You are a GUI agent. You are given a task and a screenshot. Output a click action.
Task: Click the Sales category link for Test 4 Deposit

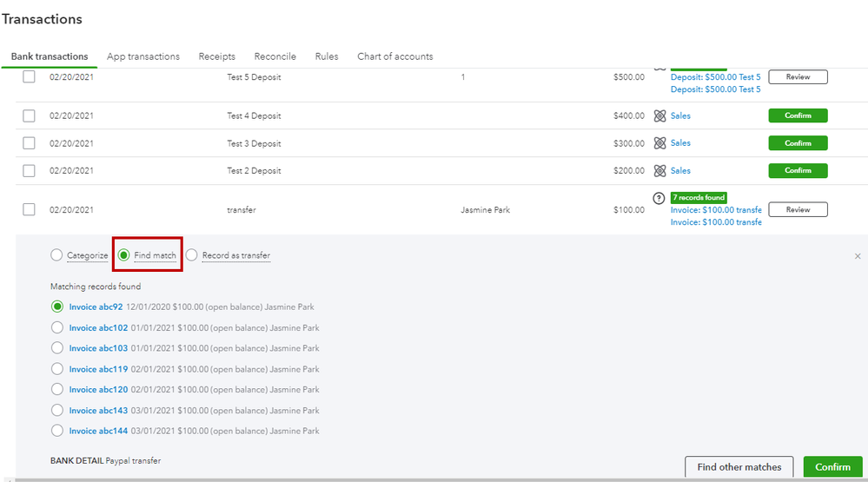click(x=680, y=115)
